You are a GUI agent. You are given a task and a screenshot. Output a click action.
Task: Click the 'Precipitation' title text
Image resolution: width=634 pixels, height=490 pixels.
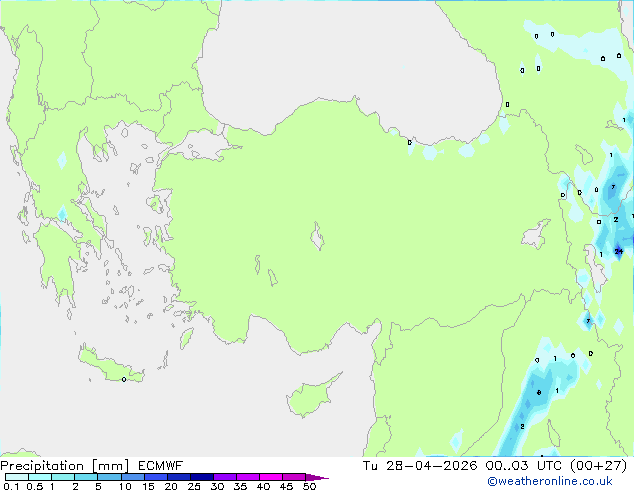[x=42, y=466]
